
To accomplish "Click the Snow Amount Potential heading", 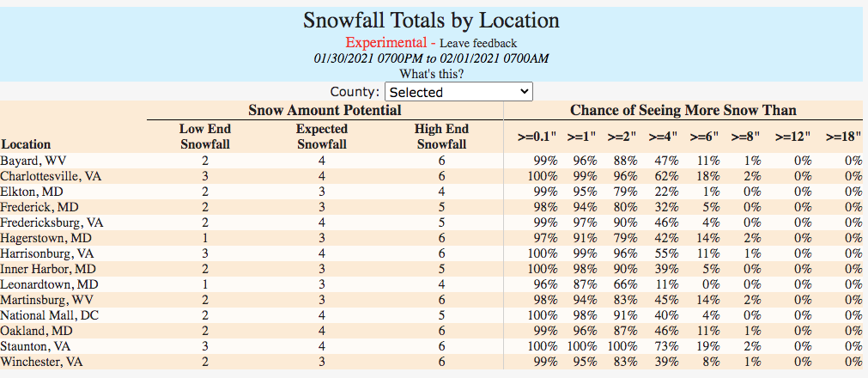I will click(x=325, y=110).
